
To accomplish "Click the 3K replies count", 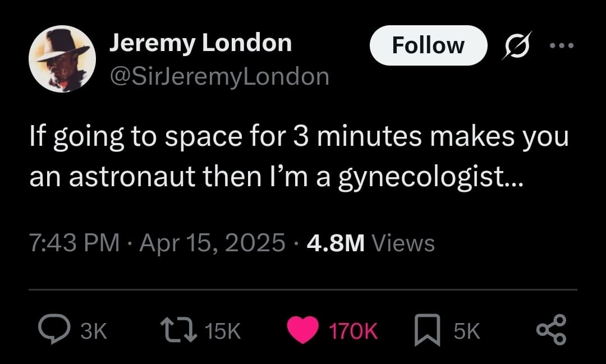I will pyautogui.click(x=94, y=331).
